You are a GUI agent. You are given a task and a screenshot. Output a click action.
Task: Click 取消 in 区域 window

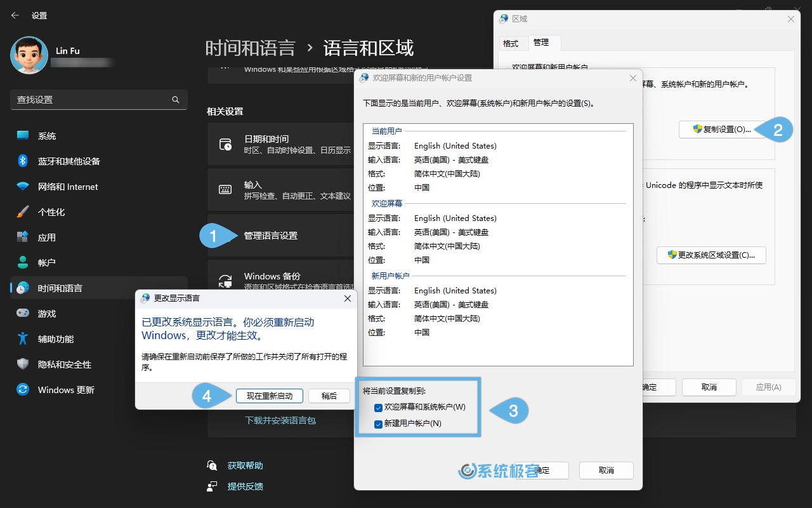click(709, 387)
